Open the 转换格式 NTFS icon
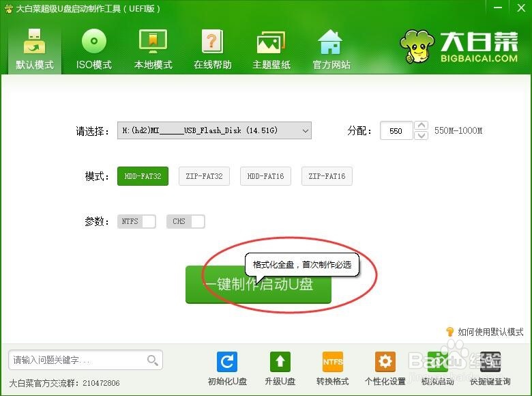 [333, 362]
